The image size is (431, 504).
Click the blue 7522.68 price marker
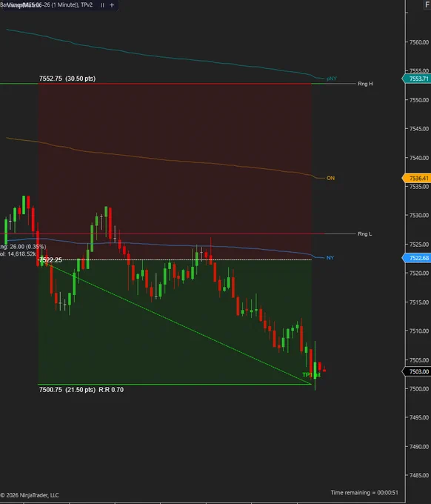[x=417, y=258]
